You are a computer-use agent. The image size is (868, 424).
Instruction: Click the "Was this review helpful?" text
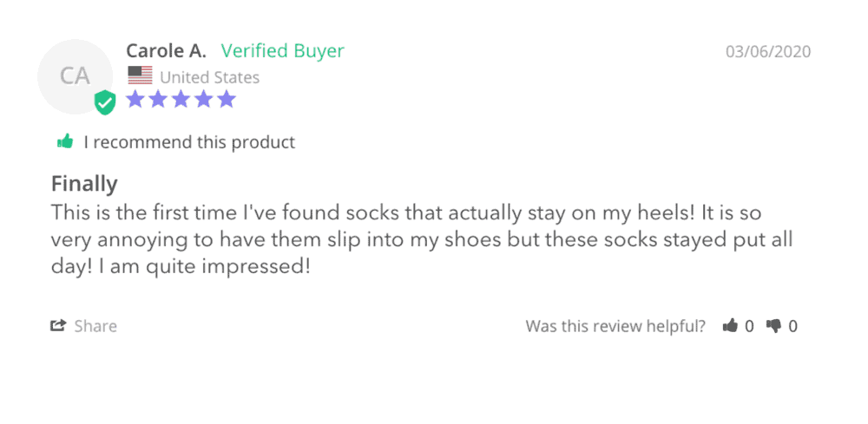[615, 326]
